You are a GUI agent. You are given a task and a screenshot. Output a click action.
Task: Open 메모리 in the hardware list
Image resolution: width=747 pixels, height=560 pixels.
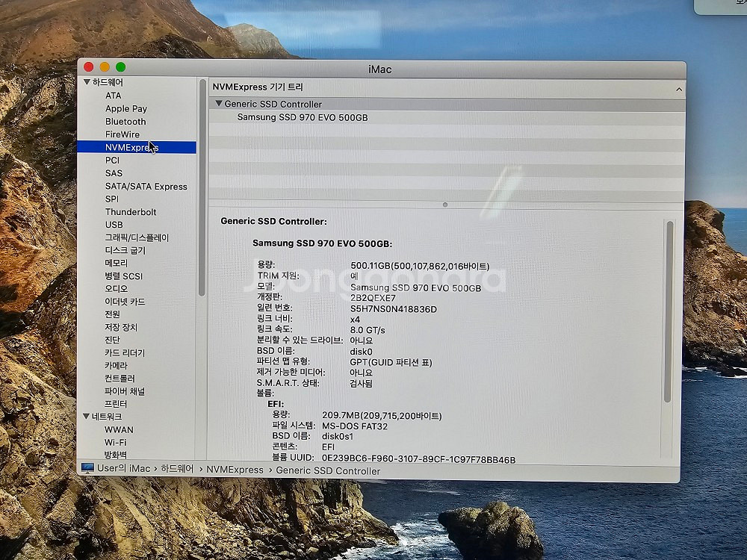click(x=116, y=263)
